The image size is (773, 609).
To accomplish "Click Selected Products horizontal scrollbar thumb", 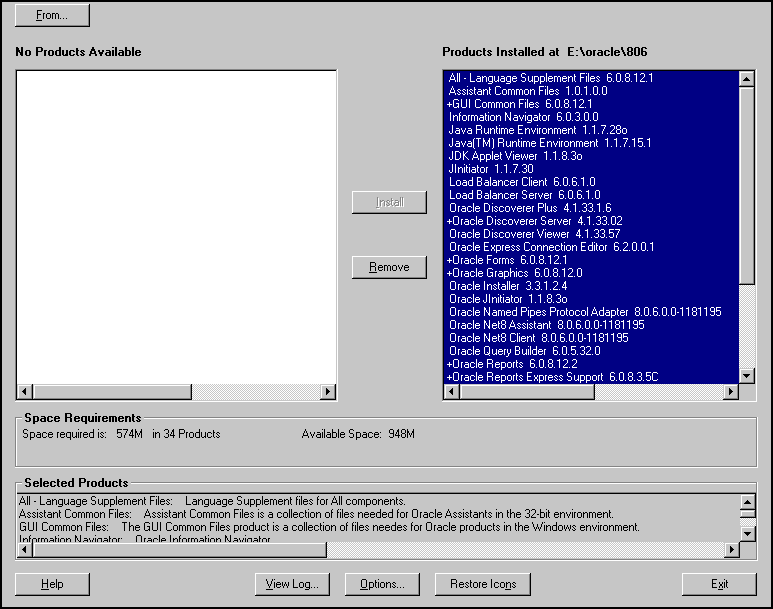I will point(179,549).
